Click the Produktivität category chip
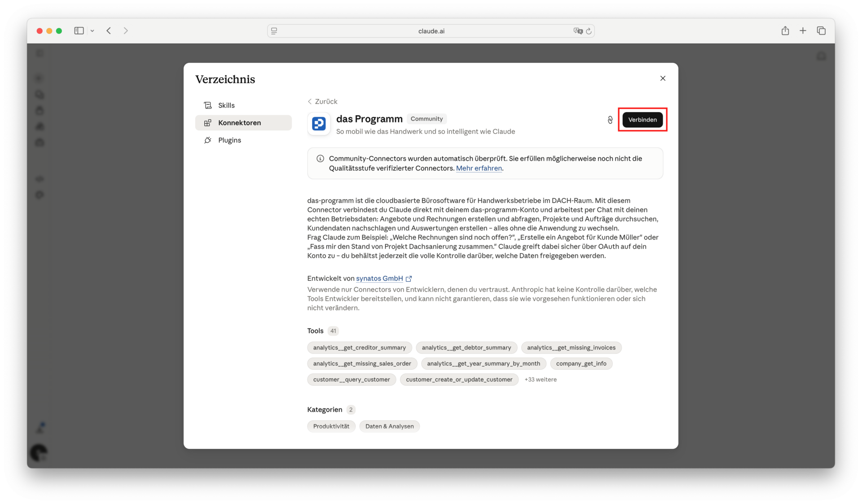Image resolution: width=862 pixels, height=504 pixels. click(331, 426)
